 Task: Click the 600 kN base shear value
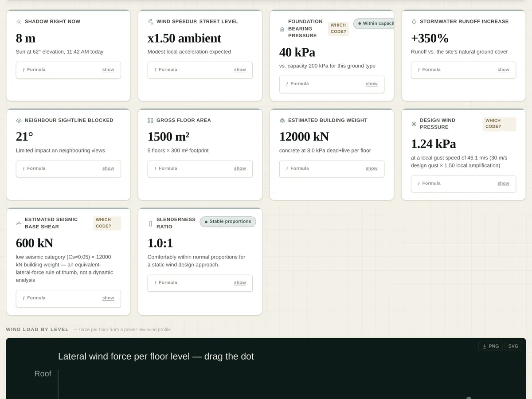tap(35, 243)
